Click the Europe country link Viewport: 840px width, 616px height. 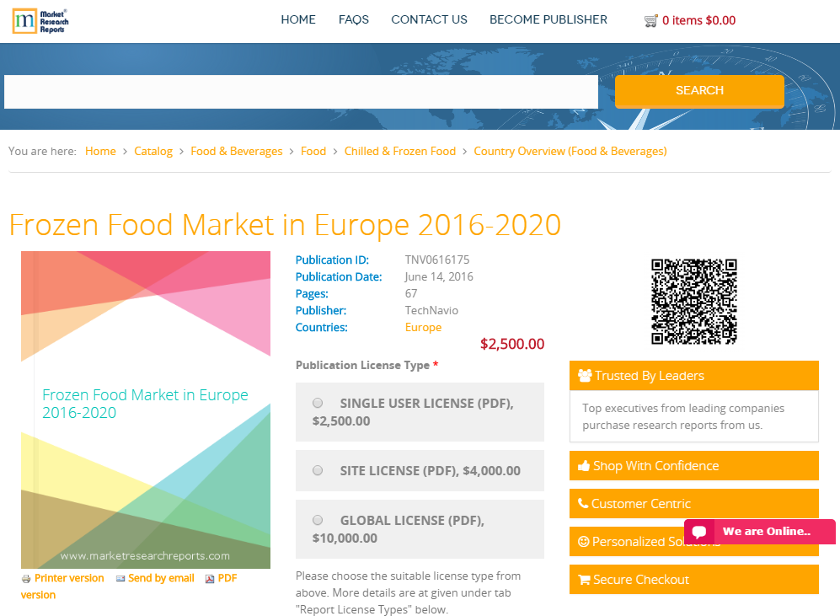click(423, 327)
